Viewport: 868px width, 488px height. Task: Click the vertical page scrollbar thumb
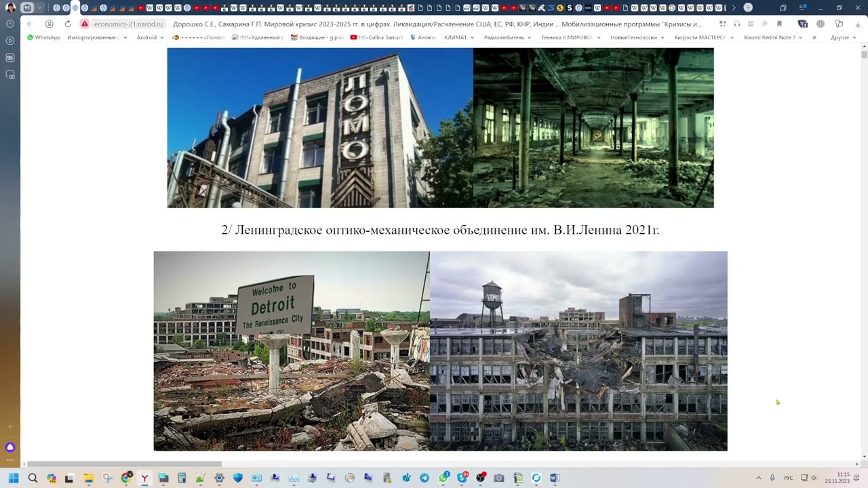[x=864, y=54]
